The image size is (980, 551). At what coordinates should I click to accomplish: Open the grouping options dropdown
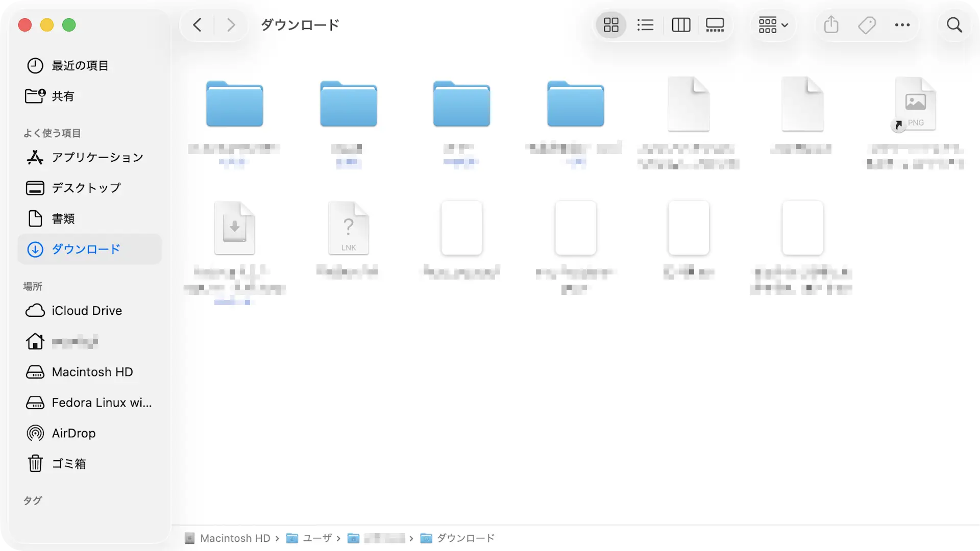[x=772, y=24]
